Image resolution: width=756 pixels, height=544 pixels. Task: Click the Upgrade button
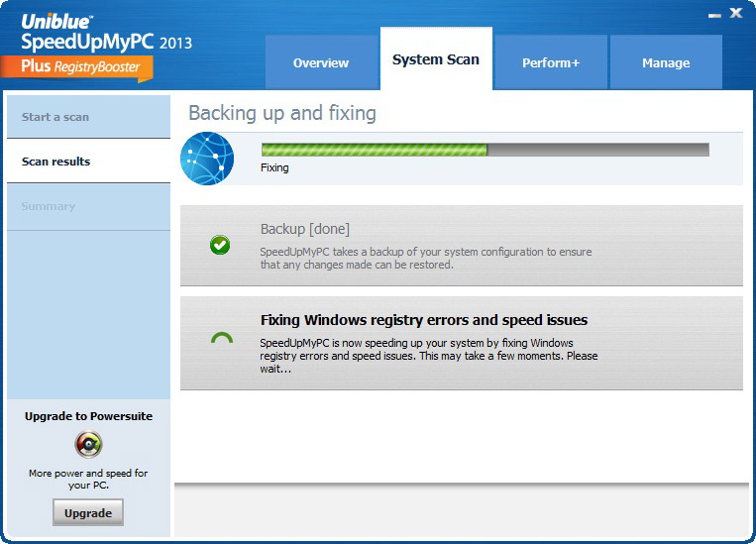point(88,512)
